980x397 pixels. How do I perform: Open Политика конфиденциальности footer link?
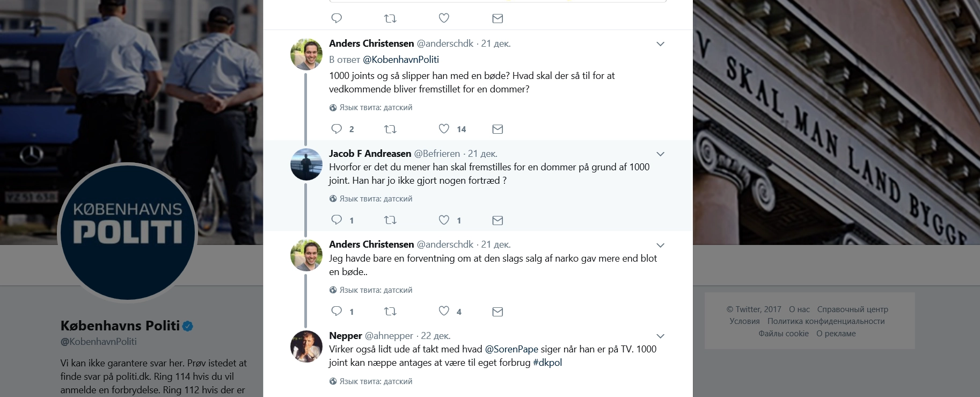pyautogui.click(x=825, y=321)
